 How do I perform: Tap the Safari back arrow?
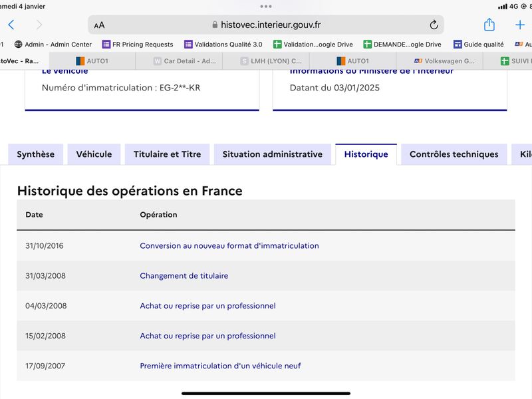click(11, 25)
